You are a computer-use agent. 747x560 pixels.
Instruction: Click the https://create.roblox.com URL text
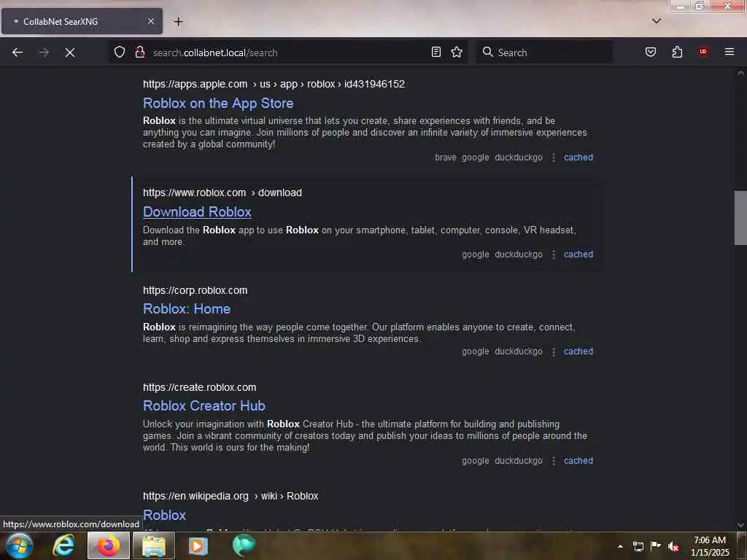pos(200,388)
